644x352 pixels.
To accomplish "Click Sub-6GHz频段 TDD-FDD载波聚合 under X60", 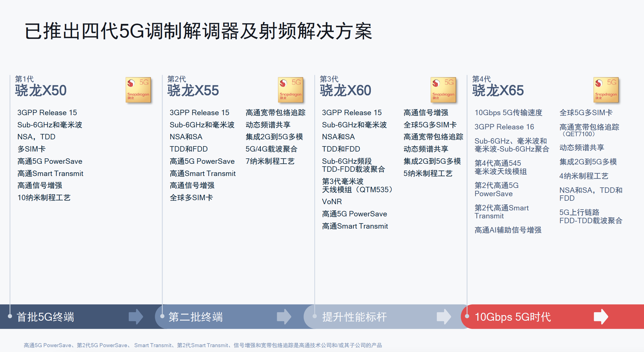I will click(354, 165).
